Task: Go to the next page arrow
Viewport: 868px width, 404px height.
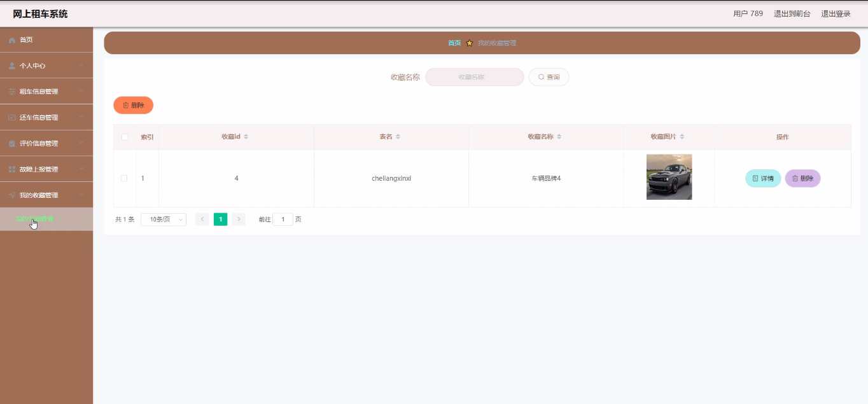Action: [x=239, y=219]
